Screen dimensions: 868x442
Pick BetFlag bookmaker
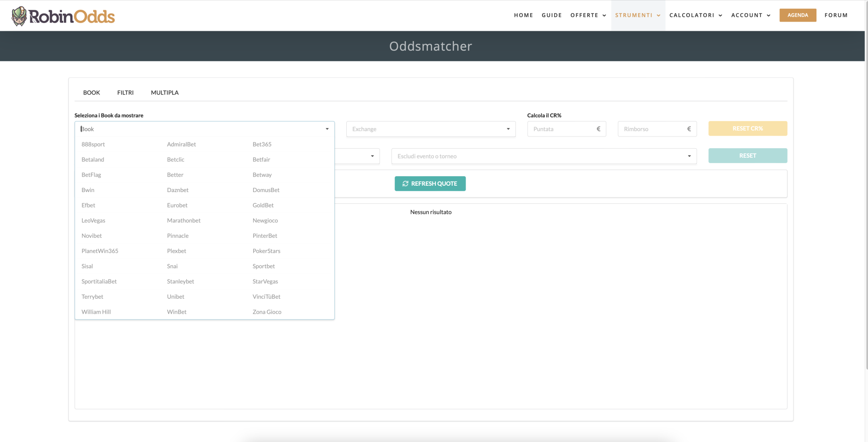pyautogui.click(x=91, y=175)
